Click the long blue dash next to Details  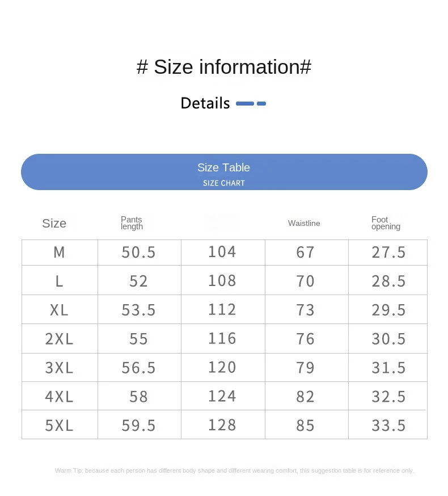(245, 103)
